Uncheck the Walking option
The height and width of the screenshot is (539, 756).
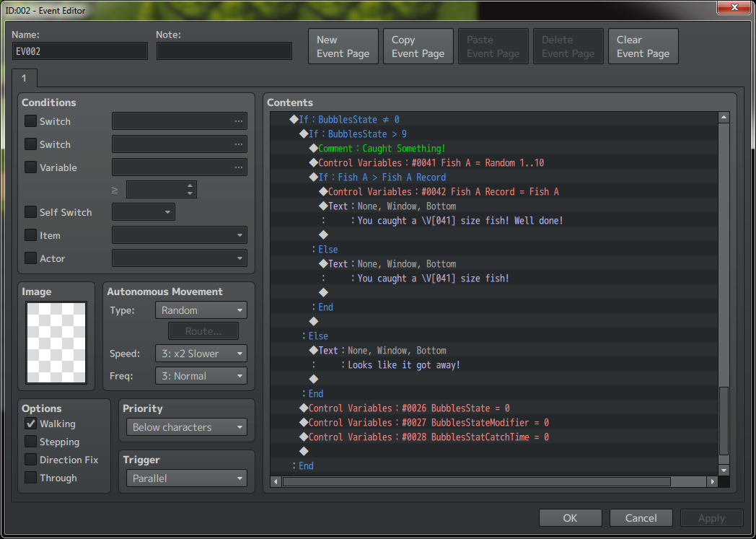point(31,424)
